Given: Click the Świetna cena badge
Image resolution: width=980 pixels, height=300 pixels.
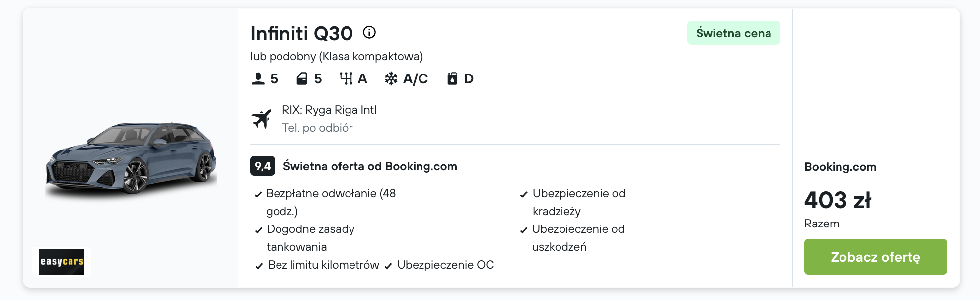Looking at the screenshot, I should (x=733, y=33).
